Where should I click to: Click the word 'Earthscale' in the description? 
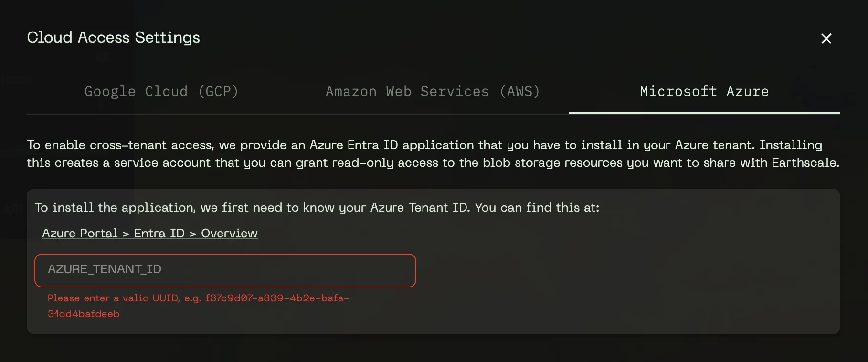click(804, 163)
